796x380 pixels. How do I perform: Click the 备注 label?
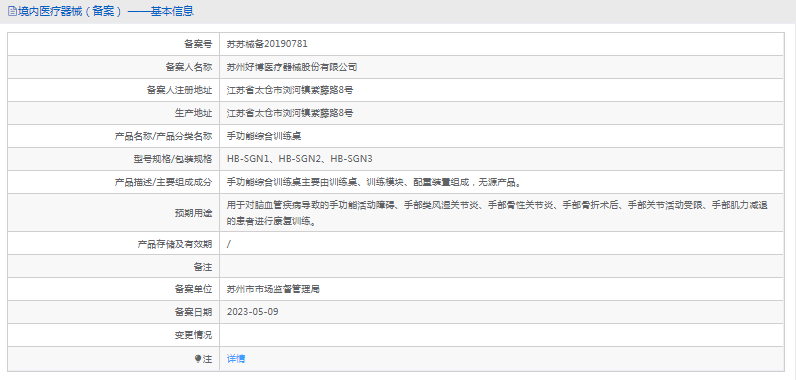203,267
